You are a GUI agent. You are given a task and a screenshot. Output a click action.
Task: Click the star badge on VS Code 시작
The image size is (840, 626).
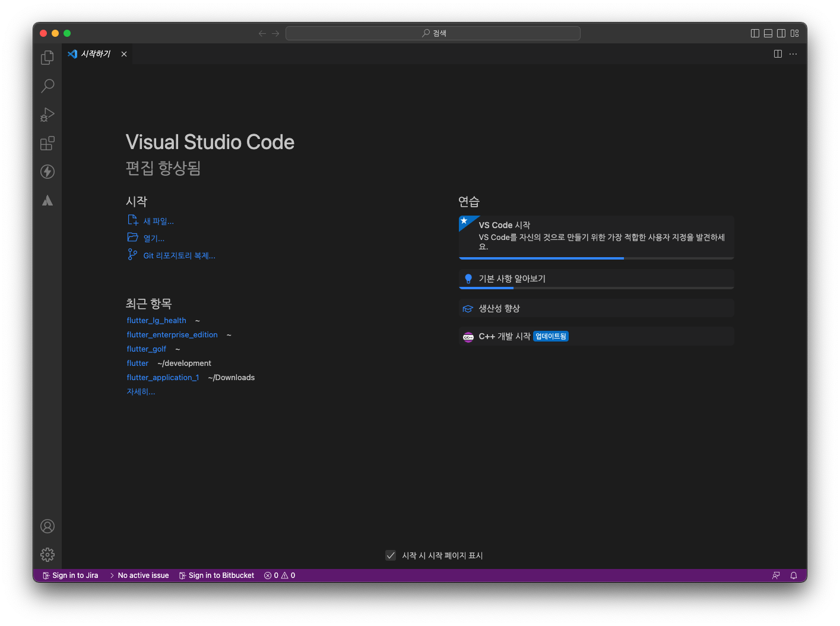(465, 221)
